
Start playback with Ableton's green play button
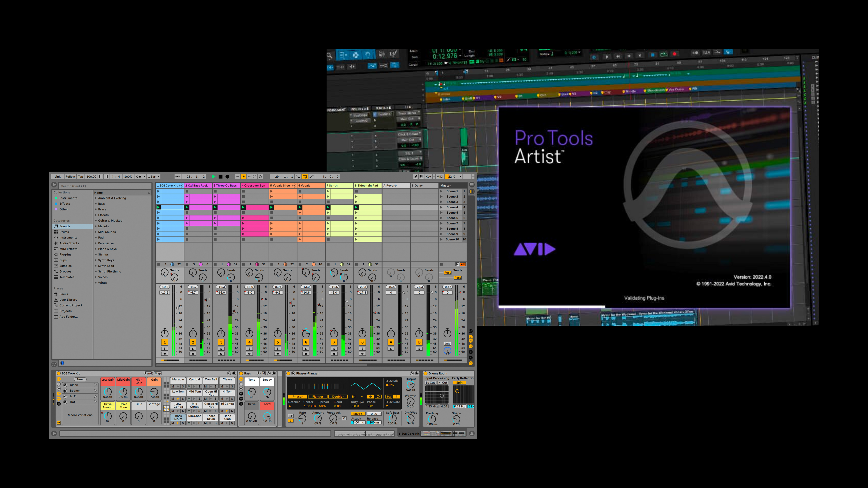pos(213,177)
